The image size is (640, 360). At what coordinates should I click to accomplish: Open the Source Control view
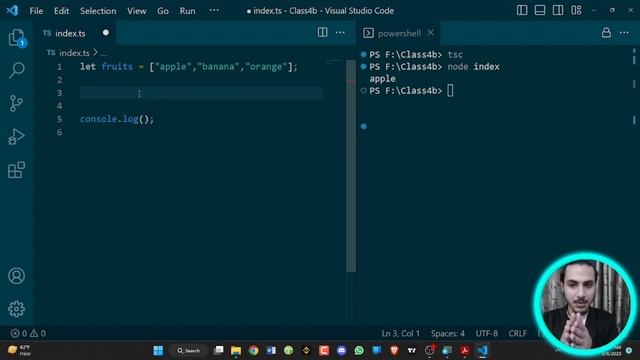(x=16, y=103)
